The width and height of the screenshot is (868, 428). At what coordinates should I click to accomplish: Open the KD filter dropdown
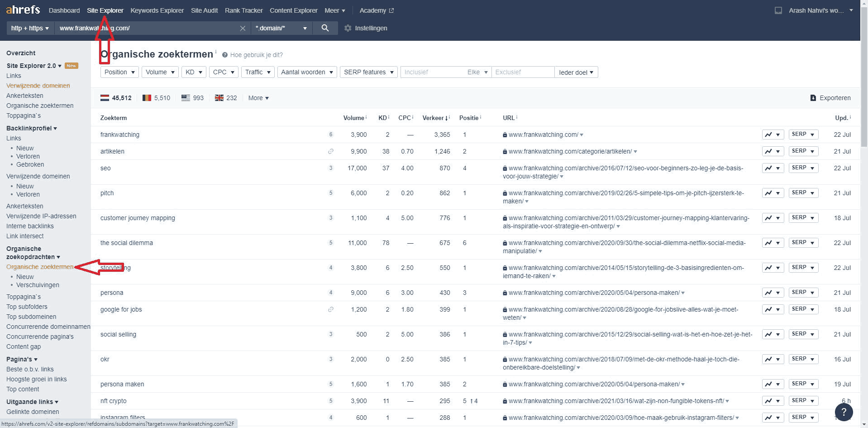[194, 72]
